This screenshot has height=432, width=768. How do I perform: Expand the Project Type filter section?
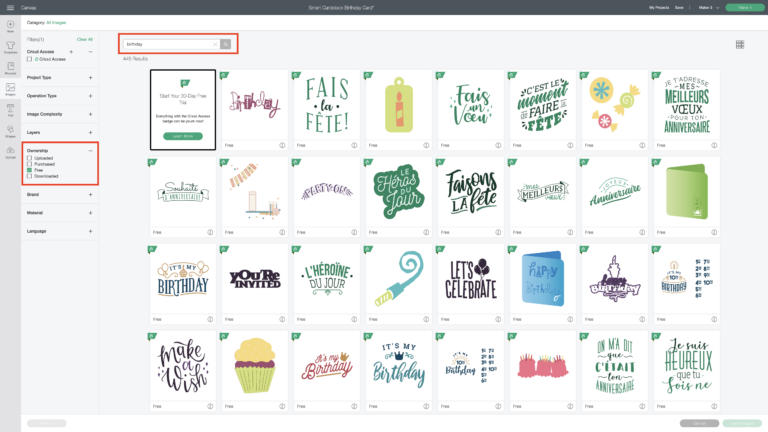pyautogui.click(x=91, y=77)
